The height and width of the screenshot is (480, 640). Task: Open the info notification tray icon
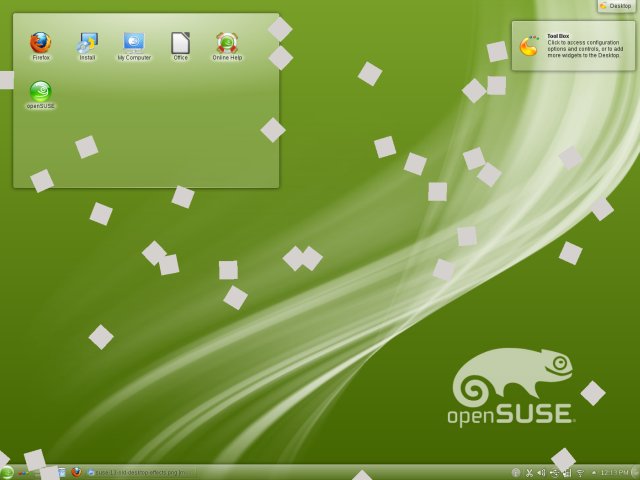(x=516, y=473)
